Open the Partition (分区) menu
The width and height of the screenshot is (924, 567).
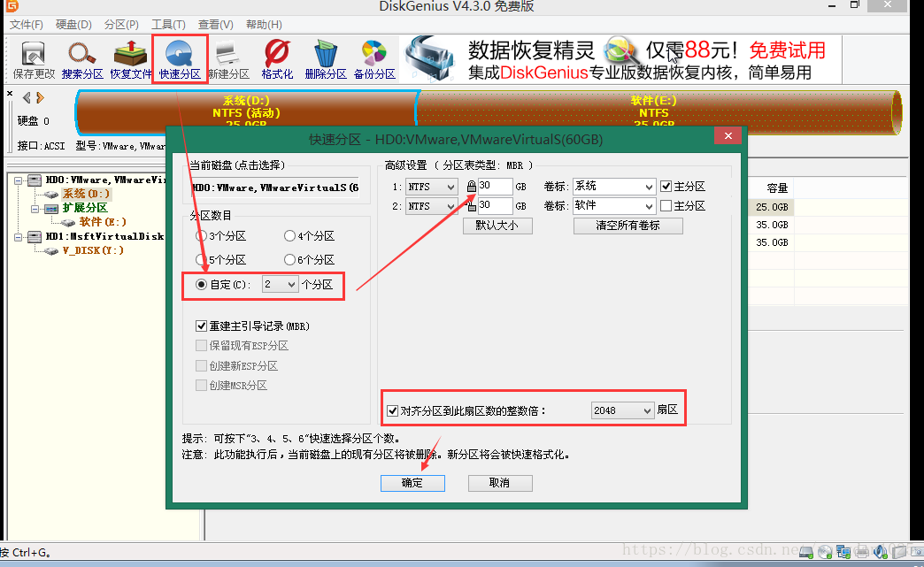tap(121, 25)
